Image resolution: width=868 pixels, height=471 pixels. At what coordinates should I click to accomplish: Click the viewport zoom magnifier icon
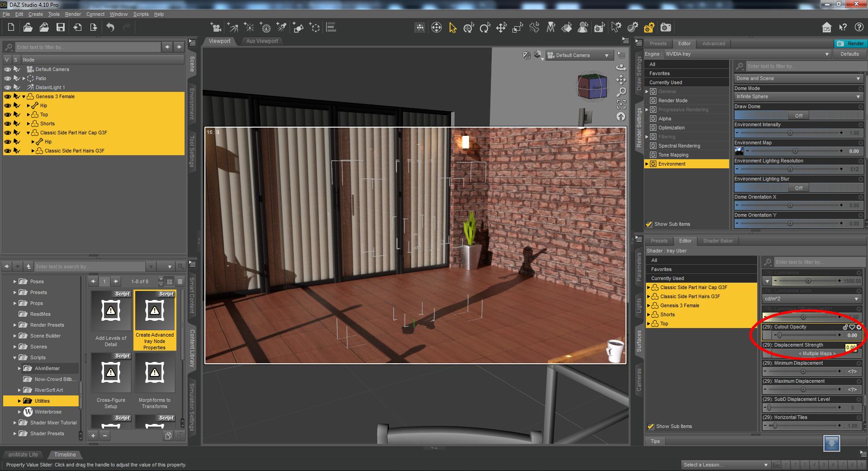(621, 92)
